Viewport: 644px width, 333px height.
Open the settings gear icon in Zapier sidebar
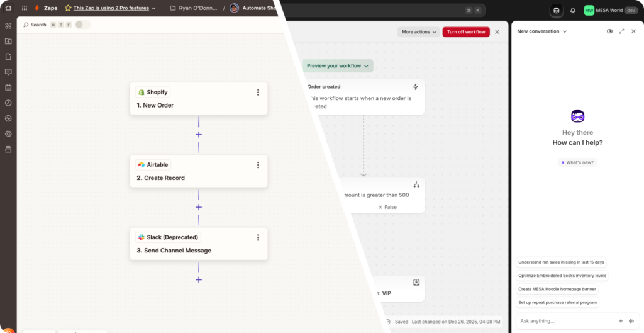8,133
